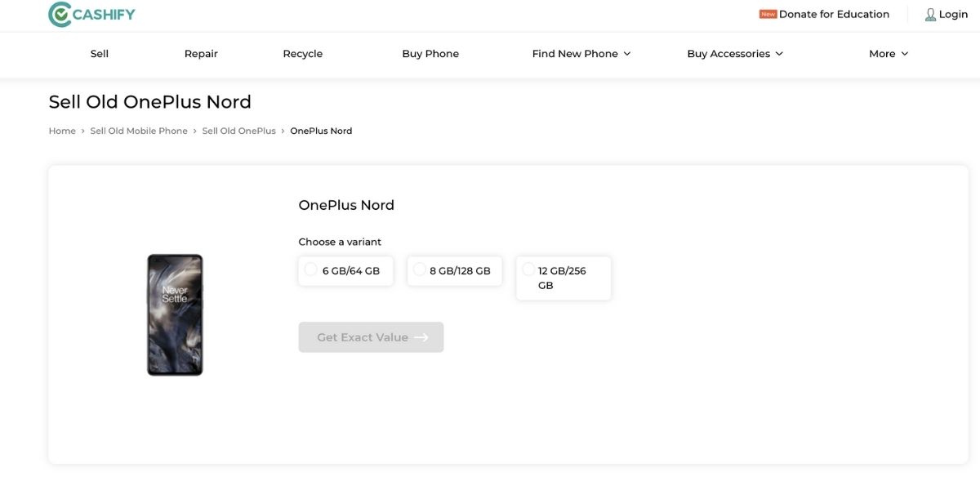Click the arrow inside Get Exact Value button
Image resolution: width=980 pixels, height=490 pixels.
(x=422, y=336)
